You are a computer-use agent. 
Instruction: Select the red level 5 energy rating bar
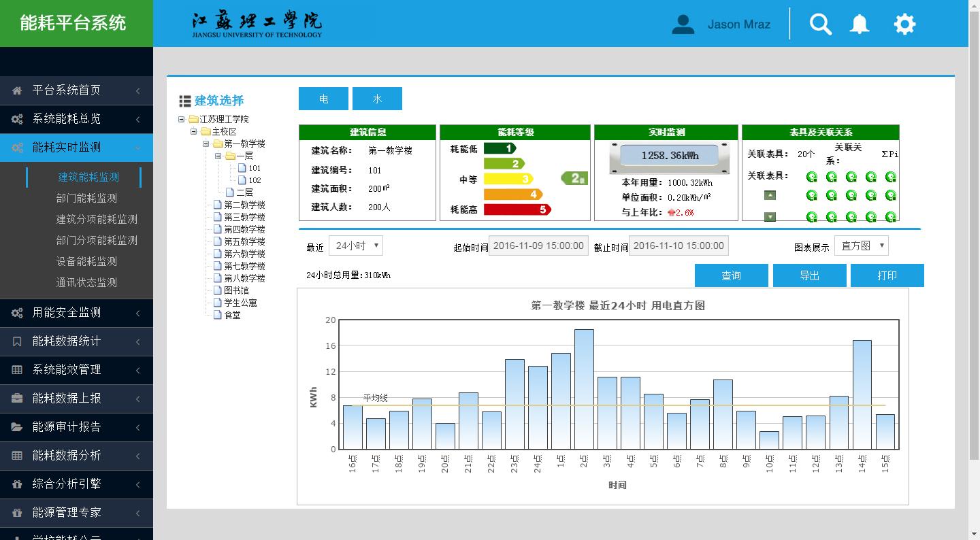(x=517, y=209)
